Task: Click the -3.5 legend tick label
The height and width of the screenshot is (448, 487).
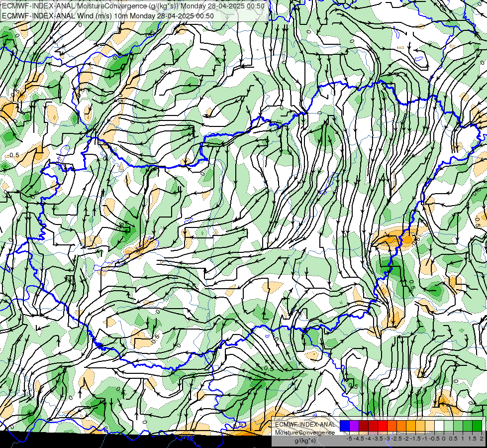Action: (378, 439)
